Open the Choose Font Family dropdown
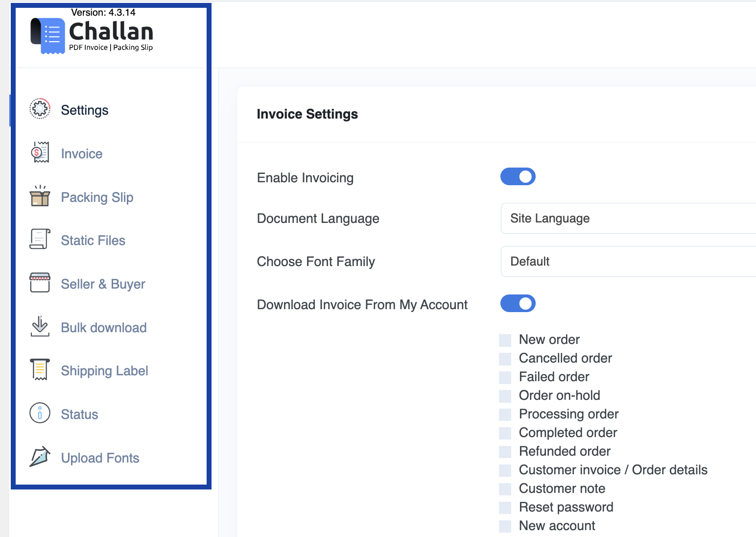Viewport: 756px width, 537px height. [x=628, y=261]
